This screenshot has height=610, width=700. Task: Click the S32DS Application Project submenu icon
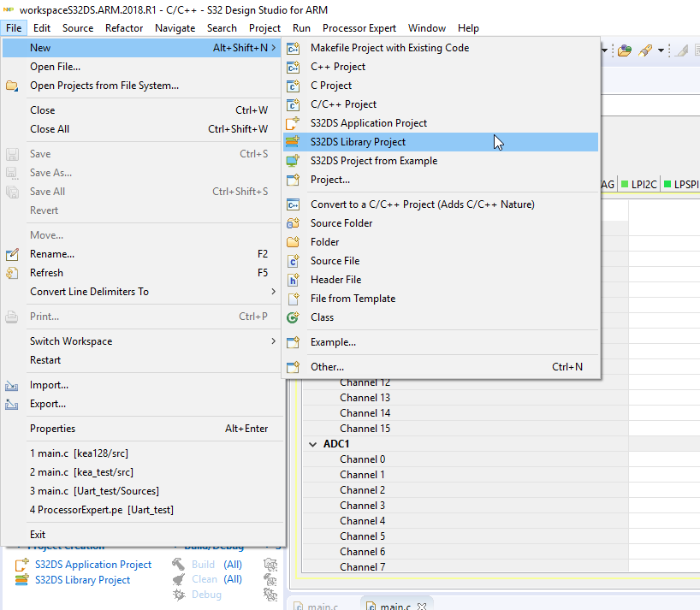(x=293, y=123)
